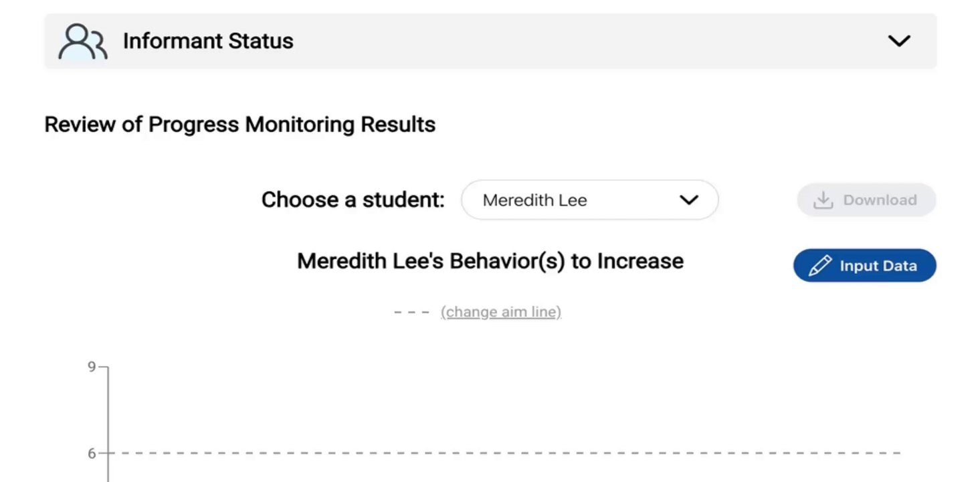The width and height of the screenshot is (980, 482).
Task: Click empty area of Informant Status bar
Action: [569, 41]
